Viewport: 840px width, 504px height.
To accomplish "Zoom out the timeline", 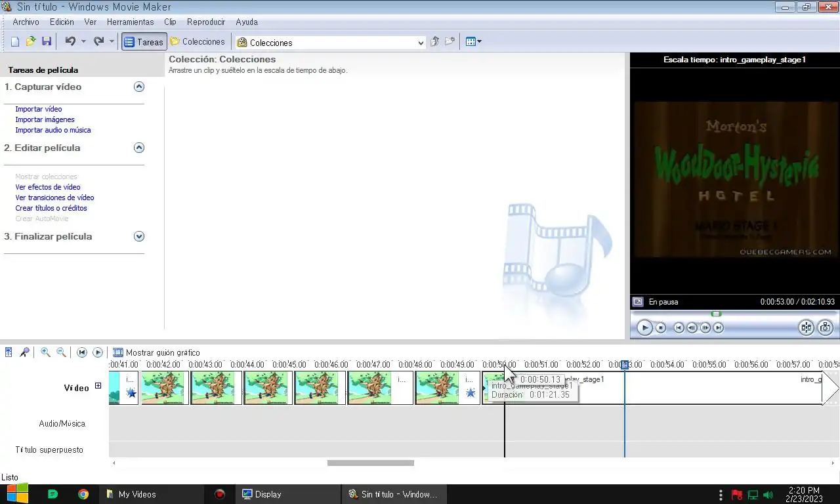I will tap(61, 352).
